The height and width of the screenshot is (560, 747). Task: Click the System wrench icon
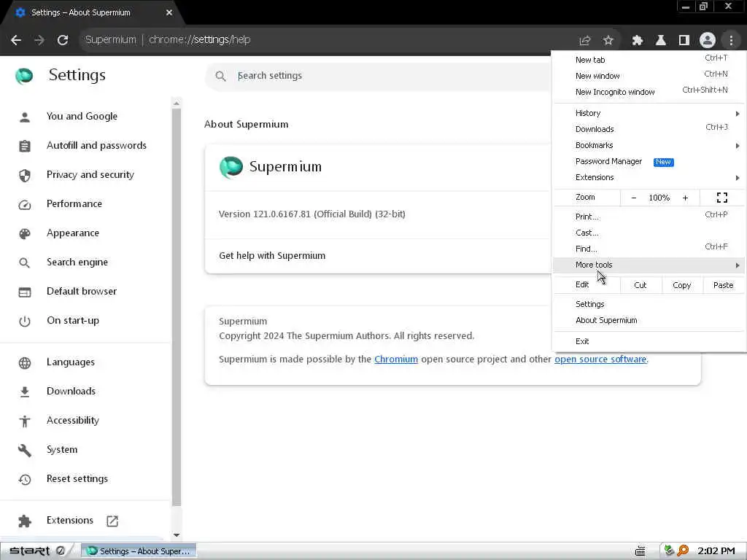point(25,450)
